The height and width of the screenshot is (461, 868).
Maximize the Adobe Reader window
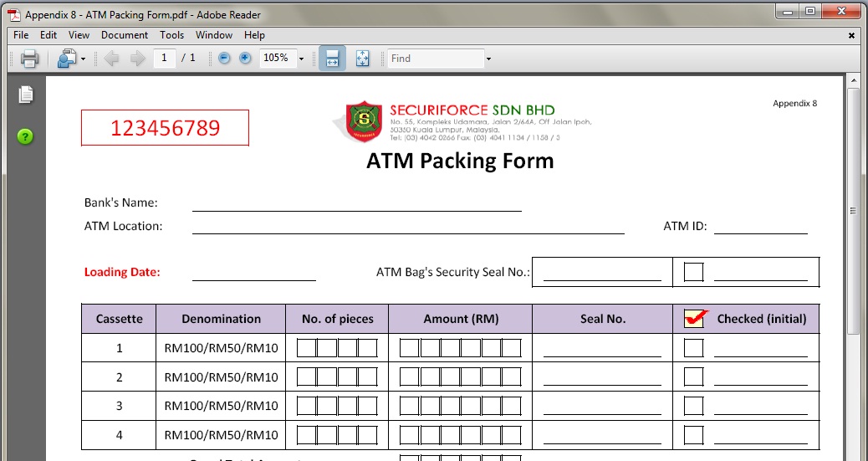pyautogui.click(x=810, y=11)
